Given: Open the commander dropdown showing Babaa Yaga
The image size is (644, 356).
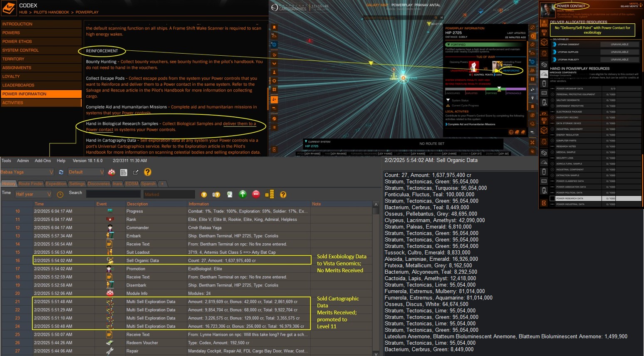Looking at the screenshot, I should 27,172.
